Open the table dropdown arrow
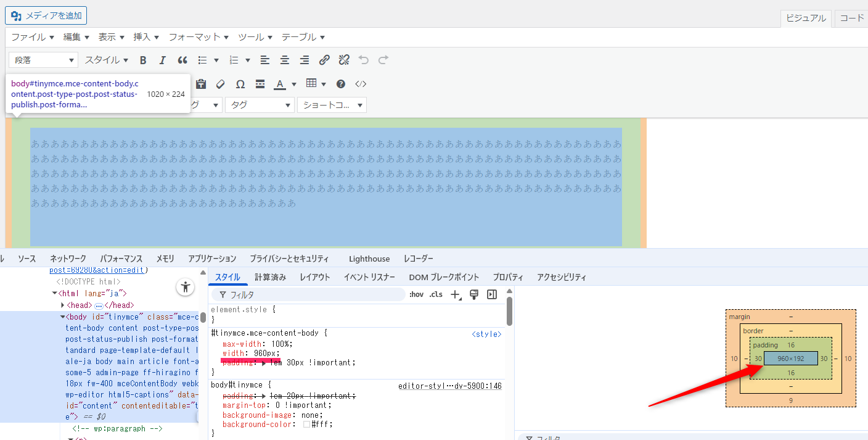The image size is (868, 440). pos(324,84)
